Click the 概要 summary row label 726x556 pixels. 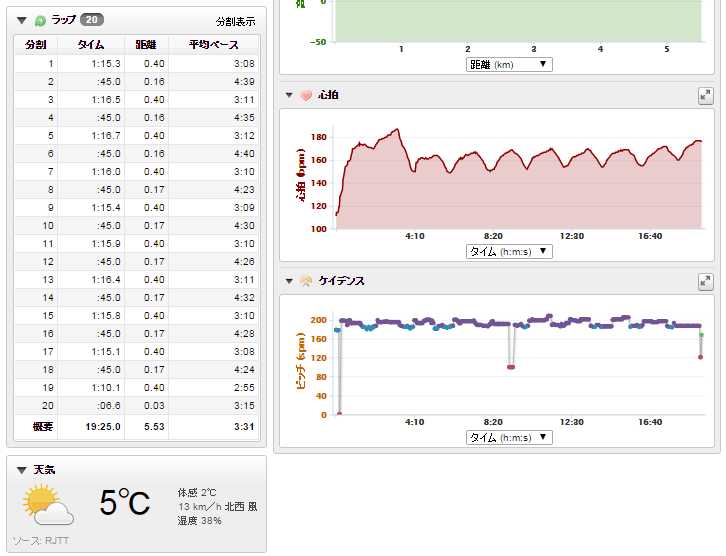43,427
